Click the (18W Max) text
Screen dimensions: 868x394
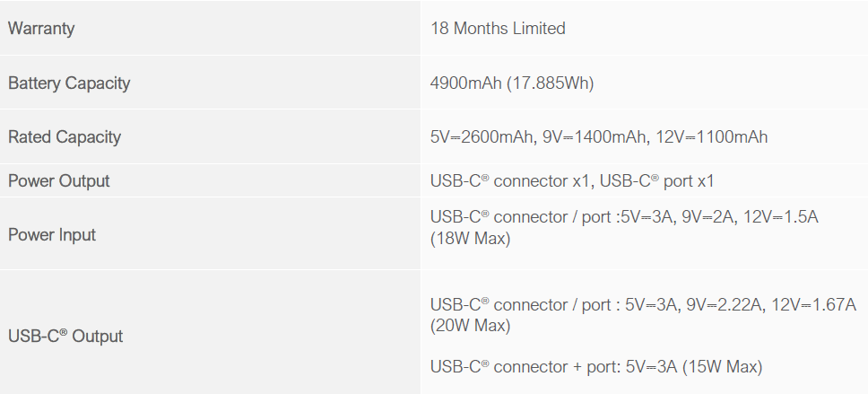tap(471, 238)
